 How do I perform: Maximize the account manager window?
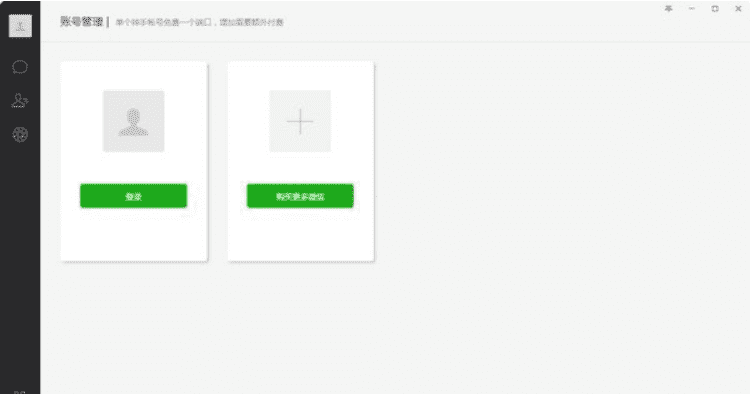tap(715, 9)
